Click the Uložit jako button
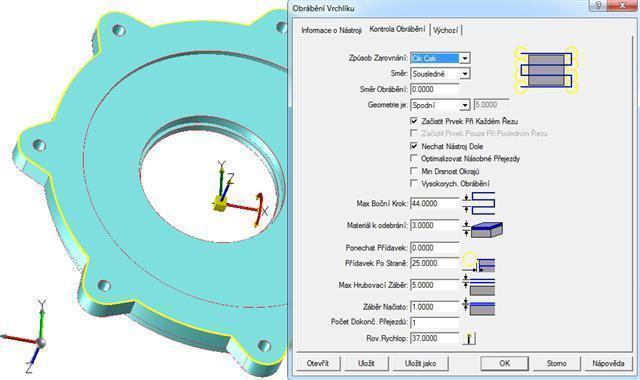The image size is (640, 380). 420,363
